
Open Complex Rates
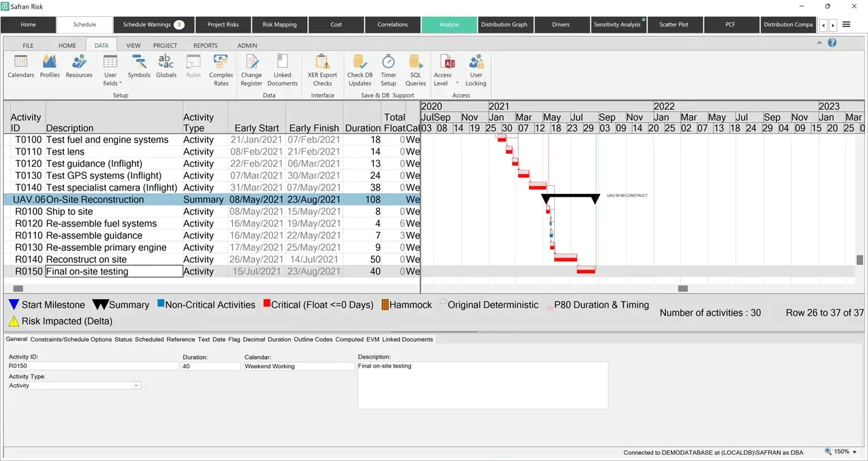[221, 71]
